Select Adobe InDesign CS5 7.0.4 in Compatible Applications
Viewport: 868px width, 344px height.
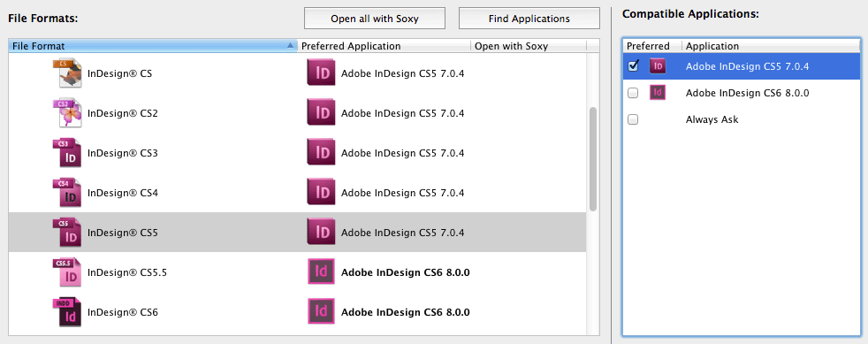pos(747,66)
